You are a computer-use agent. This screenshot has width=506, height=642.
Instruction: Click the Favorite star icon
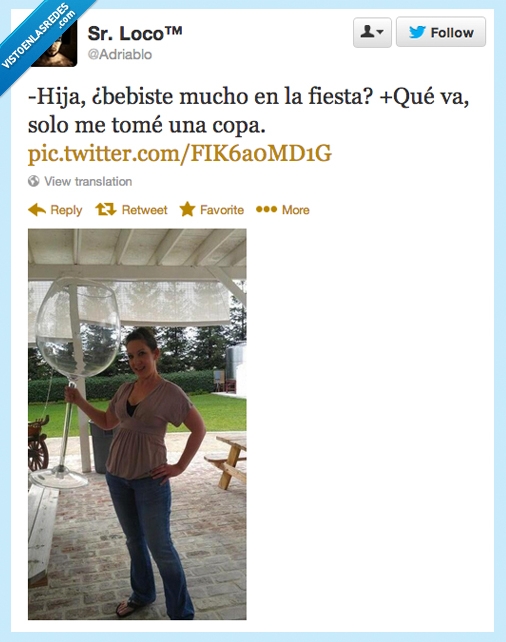point(187,209)
